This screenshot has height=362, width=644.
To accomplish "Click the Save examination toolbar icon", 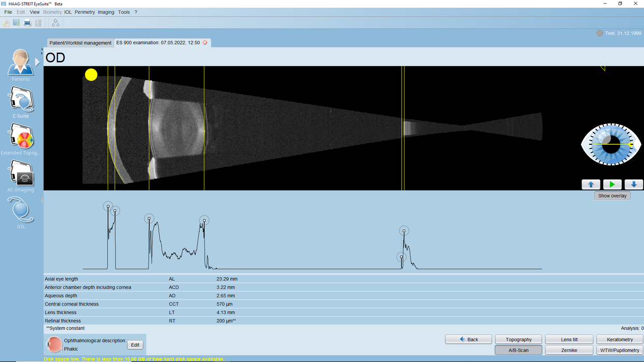I will coord(16,23).
